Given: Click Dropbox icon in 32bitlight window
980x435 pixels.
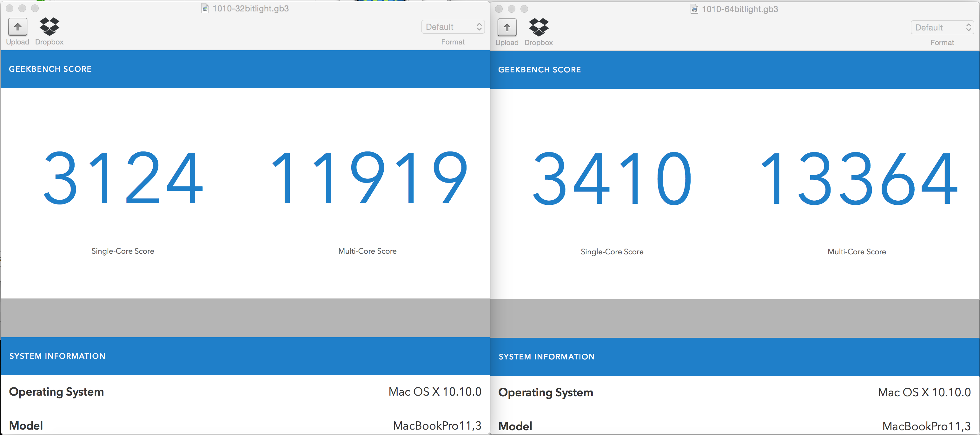Looking at the screenshot, I should click(49, 27).
